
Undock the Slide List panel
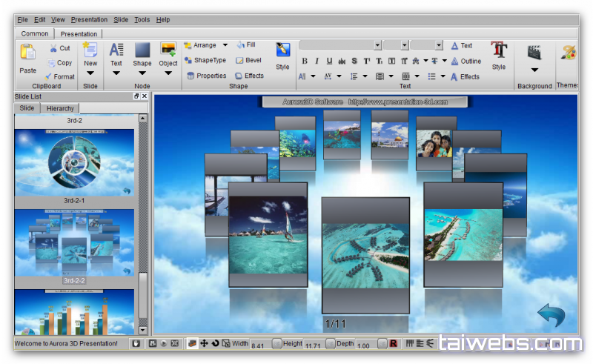click(x=136, y=96)
